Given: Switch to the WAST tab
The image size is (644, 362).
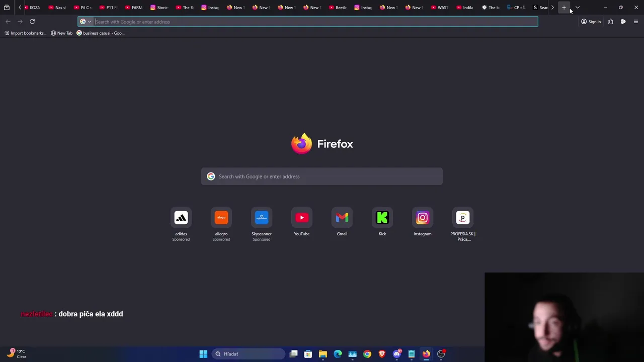Looking at the screenshot, I should pyautogui.click(x=441, y=8).
